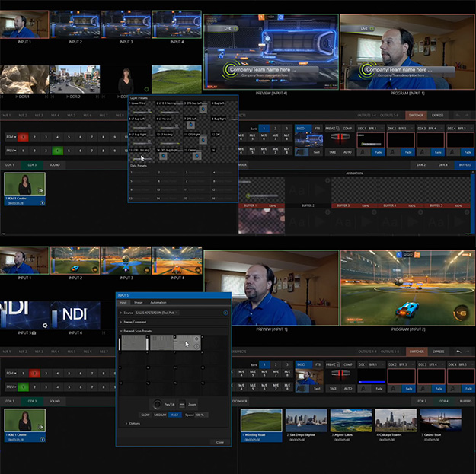Select first Pan and Scan preset thumbnail
The width and height of the screenshot is (476, 474).
pyautogui.click(x=133, y=344)
